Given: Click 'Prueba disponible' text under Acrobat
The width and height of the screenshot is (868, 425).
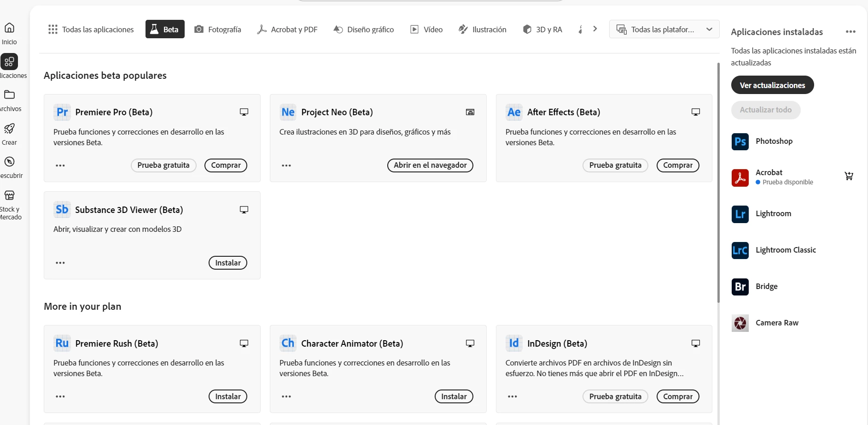Looking at the screenshot, I should point(788,182).
